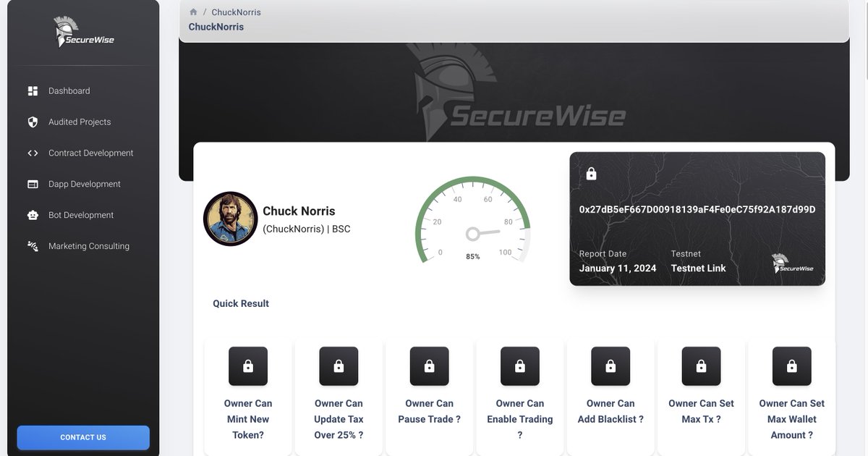Click lock icon for Owner Can Pause Trade

(x=429, y=366)
